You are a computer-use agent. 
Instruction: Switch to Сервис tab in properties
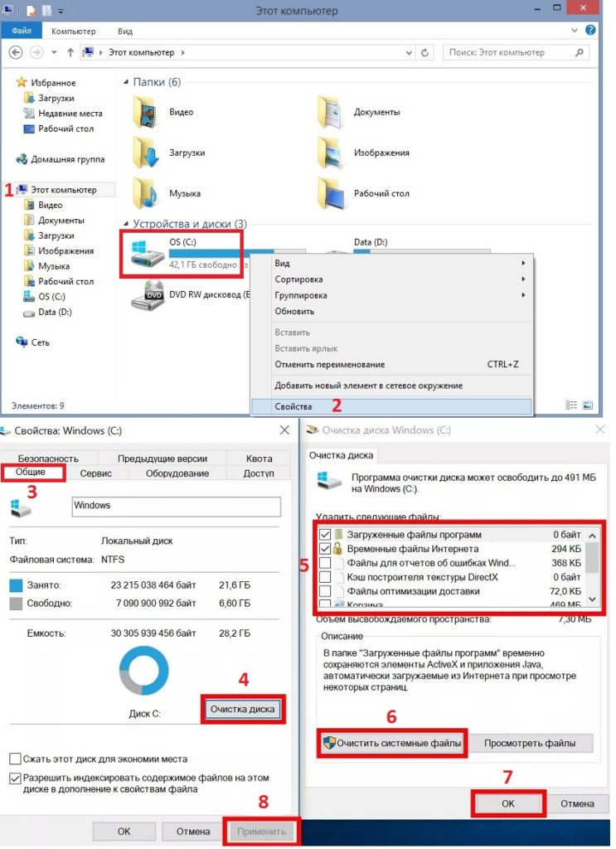click(96, 473)
